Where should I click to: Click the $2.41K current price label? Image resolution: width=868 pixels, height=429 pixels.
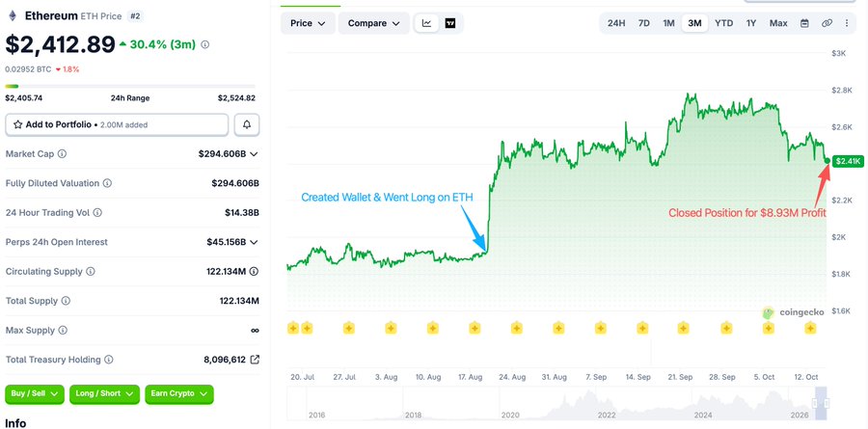[x=848, y=161]
